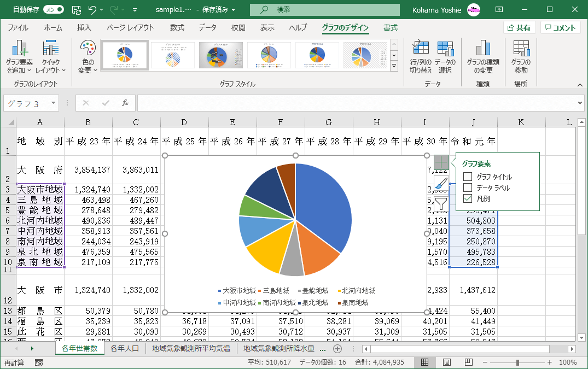The width and height of the screenshot is (588, 369).
Task: Open the ページ レイアウト ribbon tab
Action: [130, 27]
